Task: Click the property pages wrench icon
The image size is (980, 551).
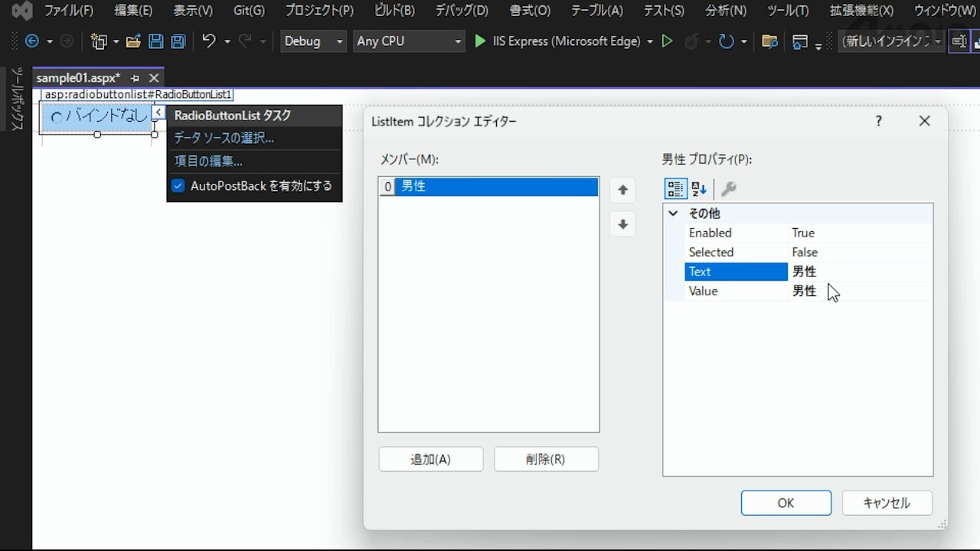Action: coord(728,189)
